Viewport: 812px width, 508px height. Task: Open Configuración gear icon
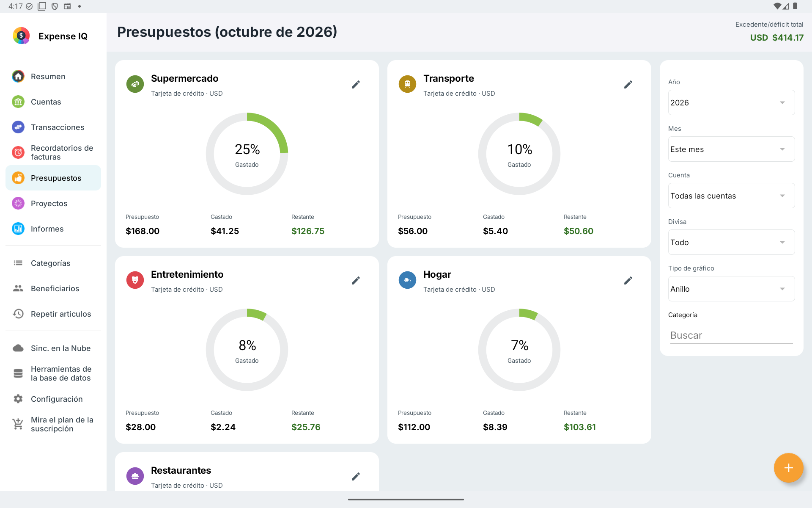tap(18, 399)
